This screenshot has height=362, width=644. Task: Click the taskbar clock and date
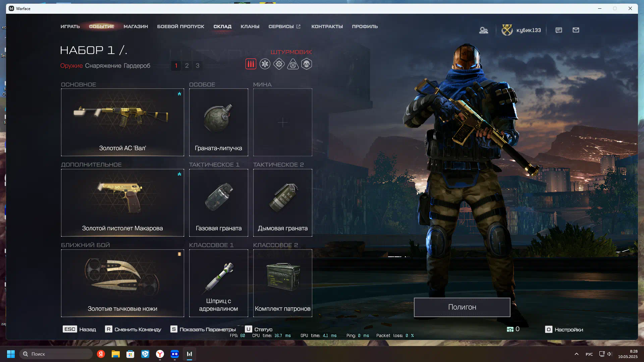coord(628,354)
